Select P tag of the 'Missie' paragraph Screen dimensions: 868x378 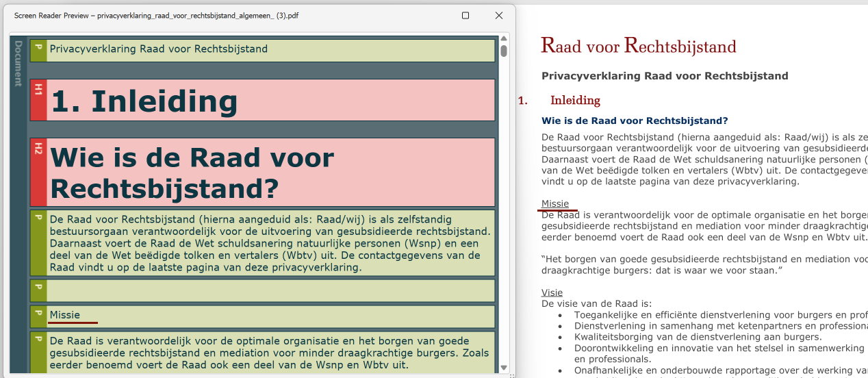click(38, 316)
